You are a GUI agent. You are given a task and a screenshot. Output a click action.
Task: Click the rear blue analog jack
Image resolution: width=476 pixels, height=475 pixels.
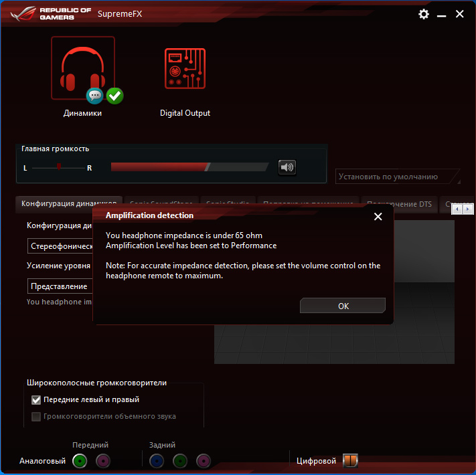(x=157, y=461)
